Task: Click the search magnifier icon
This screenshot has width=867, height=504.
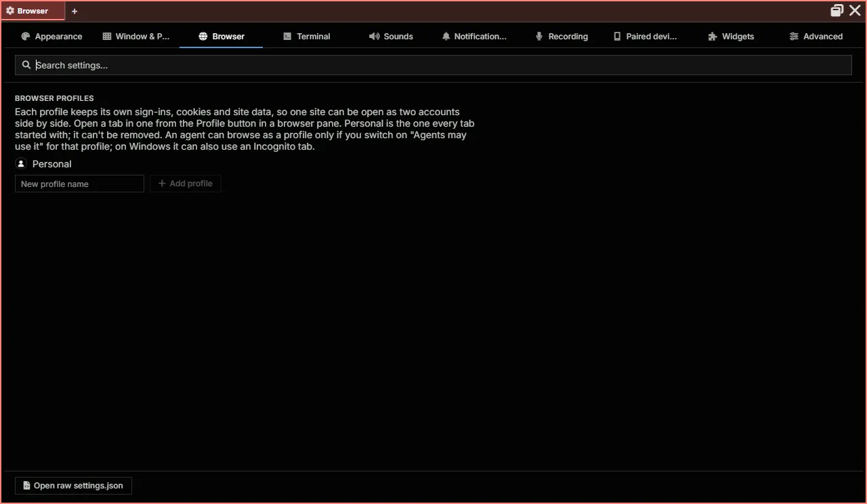Action: [26, 65]
